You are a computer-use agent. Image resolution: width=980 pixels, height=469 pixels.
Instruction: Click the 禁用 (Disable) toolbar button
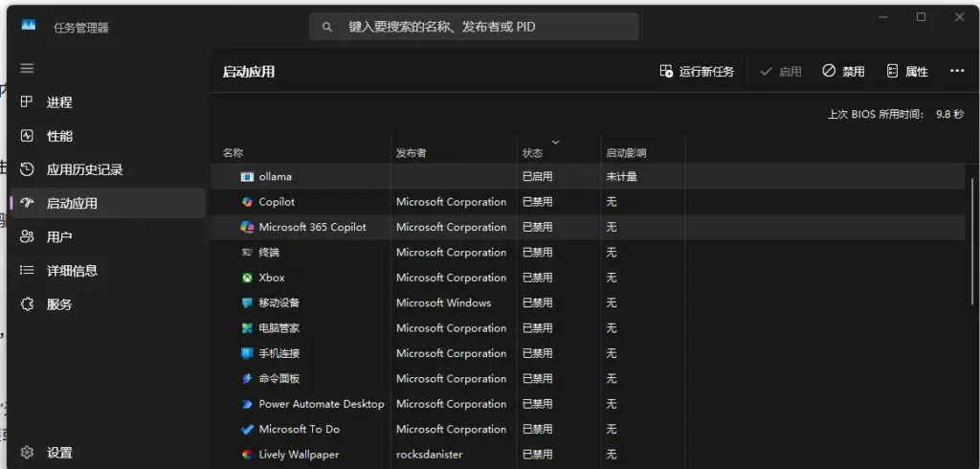point(843,71)
